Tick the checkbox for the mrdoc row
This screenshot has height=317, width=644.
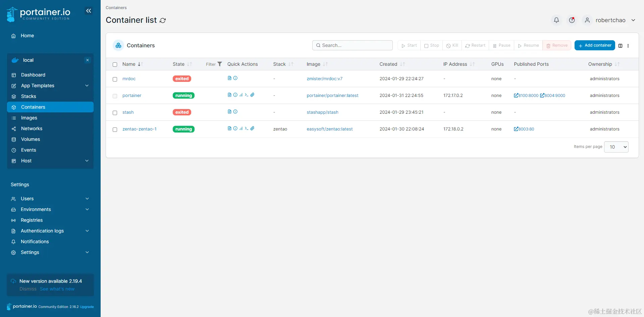pos(115,79)
